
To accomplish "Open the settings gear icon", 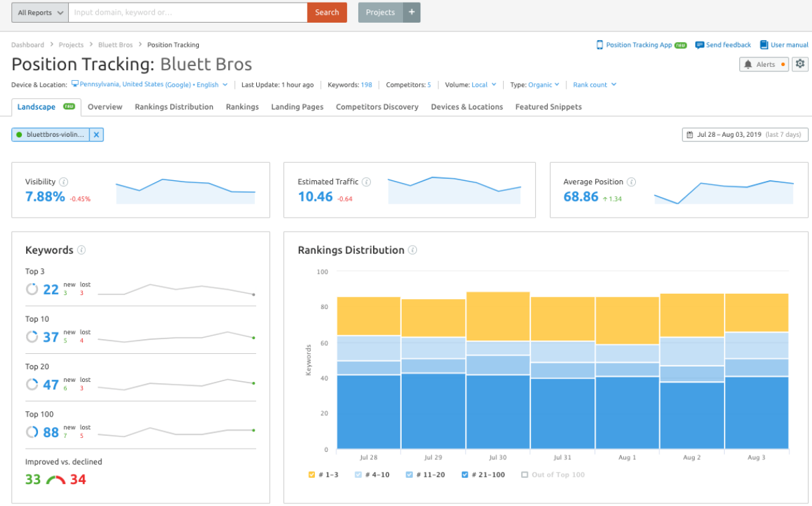I will coord(800,64).
